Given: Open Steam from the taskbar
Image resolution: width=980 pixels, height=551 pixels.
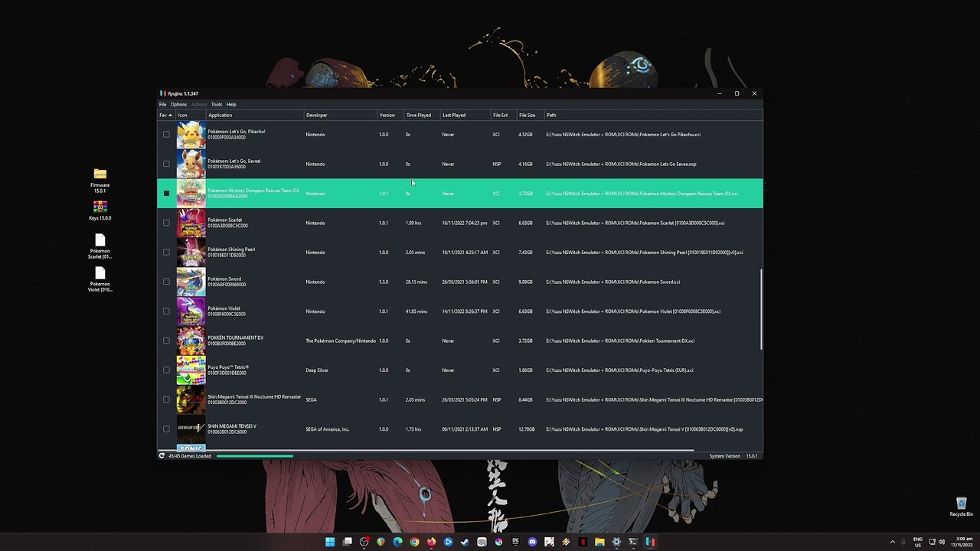Looking at the screenshot, I should coord(465,542).
